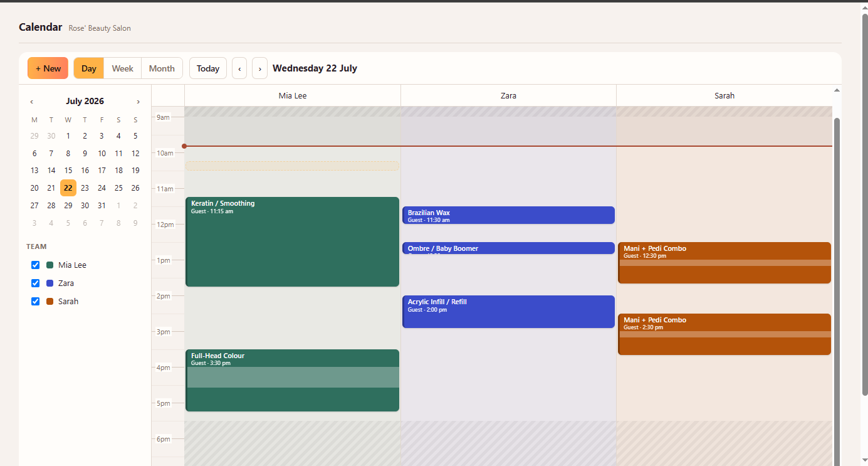Image resolution: width=868 pixels, height=466 pixels.
Task: Select July 25 in mini calendar
Action: click(118, 188)
